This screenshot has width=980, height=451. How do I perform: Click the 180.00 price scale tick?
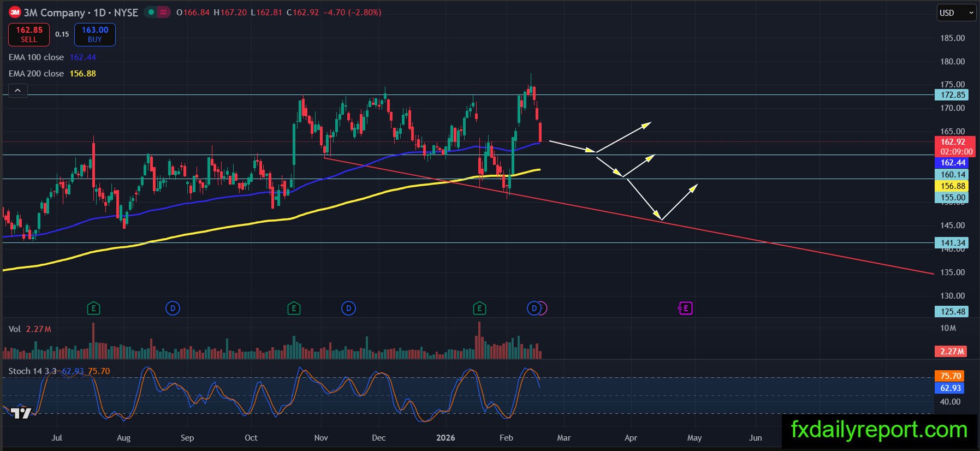tap(952, 62)
